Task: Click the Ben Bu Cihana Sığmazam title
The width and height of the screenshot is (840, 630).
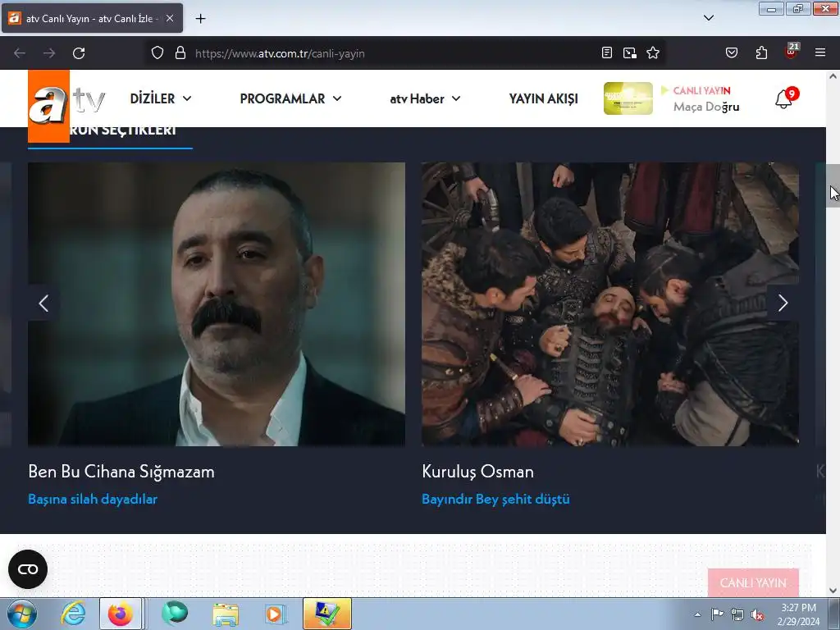Action: tap(121, 472)
